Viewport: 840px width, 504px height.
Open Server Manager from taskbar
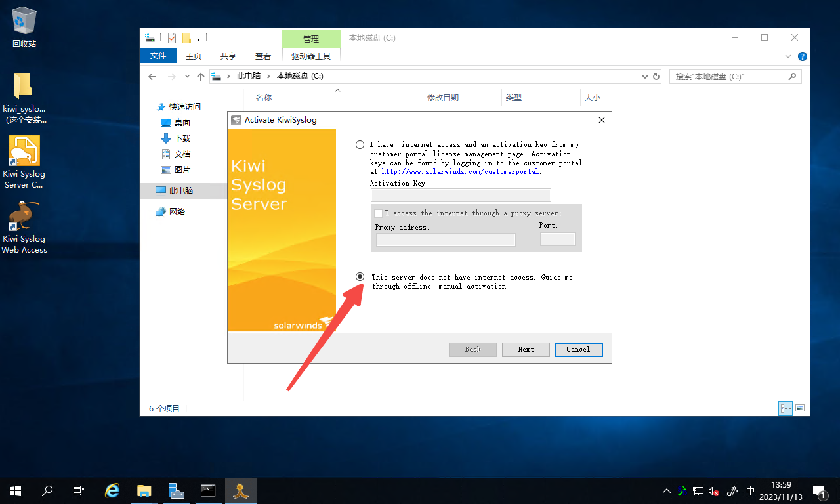(x=176, y=490)
